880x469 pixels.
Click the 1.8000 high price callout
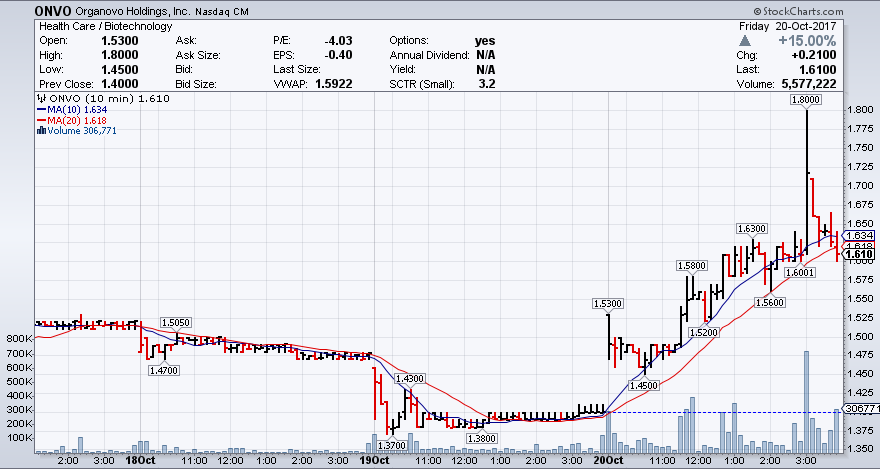805,100
